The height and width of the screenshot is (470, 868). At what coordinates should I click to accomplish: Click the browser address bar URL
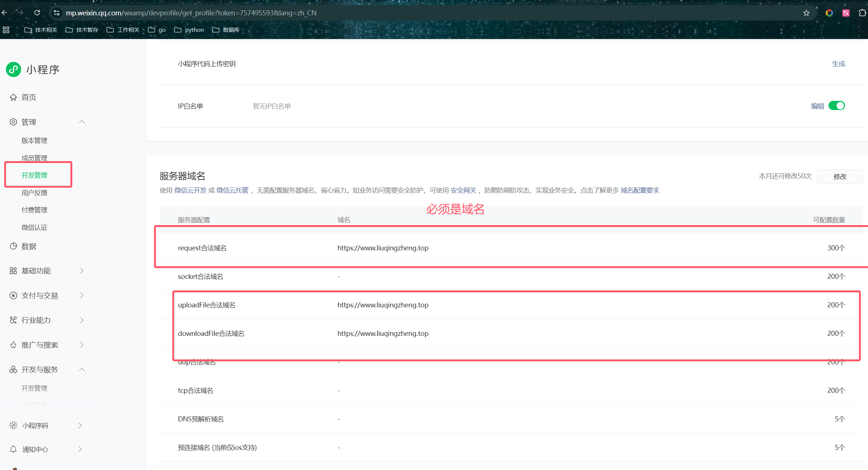(191, 13)
